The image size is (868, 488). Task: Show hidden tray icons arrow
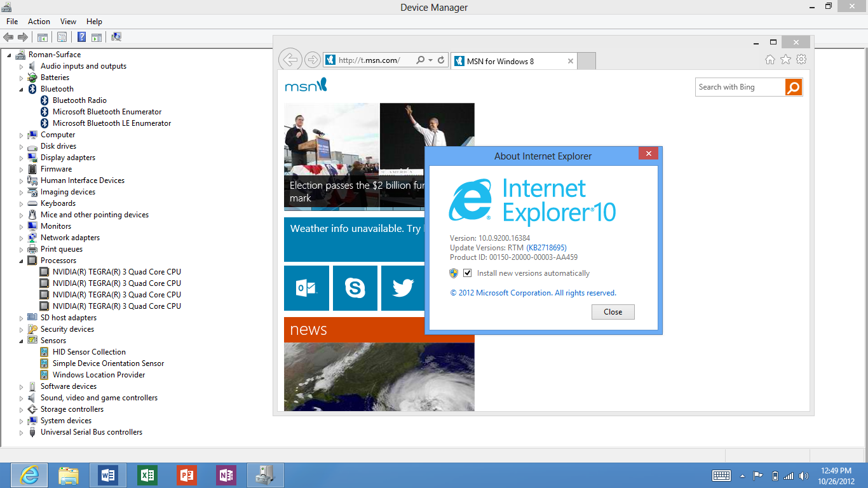[742, 476]
